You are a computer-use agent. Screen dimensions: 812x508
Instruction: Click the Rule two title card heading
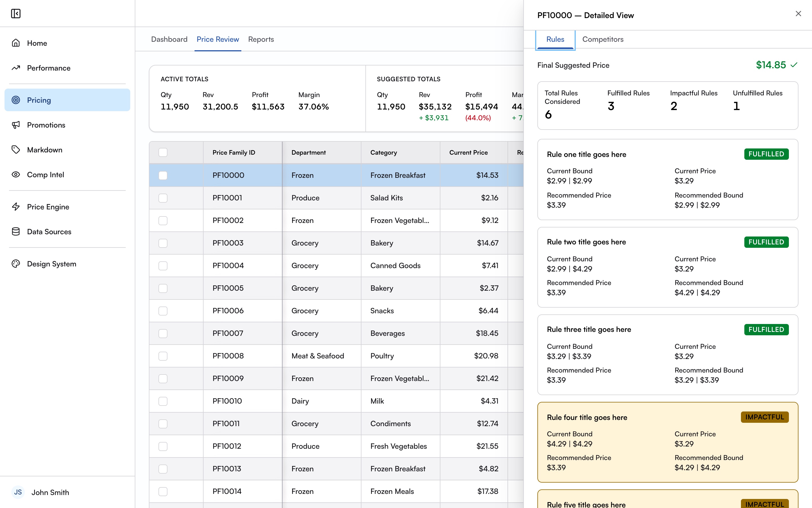[586, 242]
